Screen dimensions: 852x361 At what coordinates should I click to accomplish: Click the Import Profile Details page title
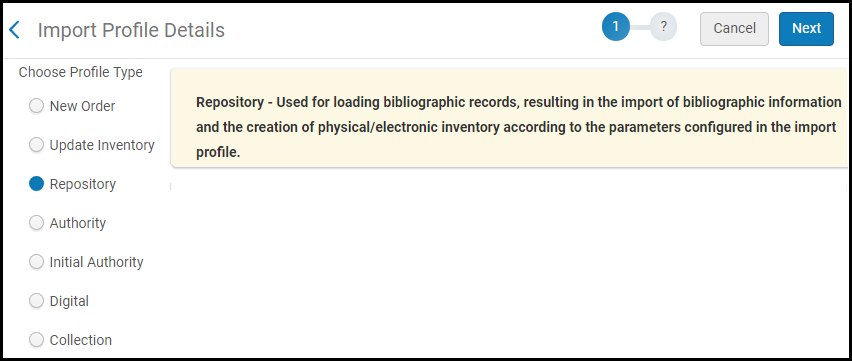click(x=131, y=30)
